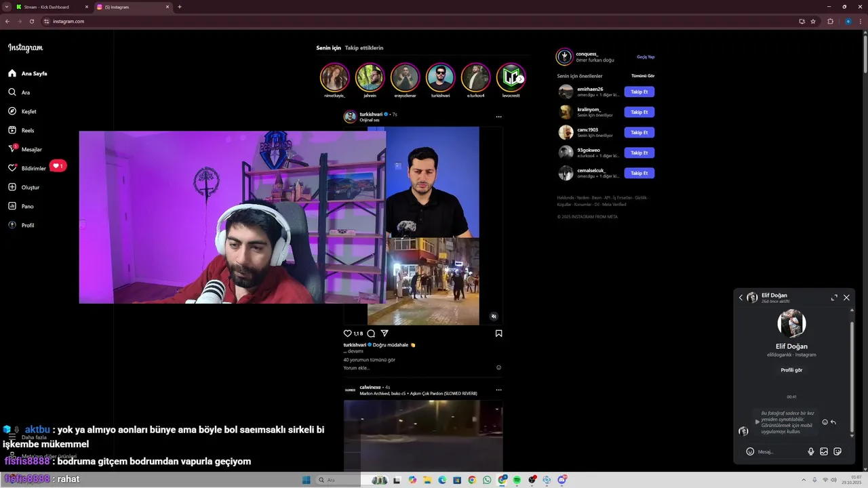
Task: Open comments on the turkishvari post
Action: [371, 333]
